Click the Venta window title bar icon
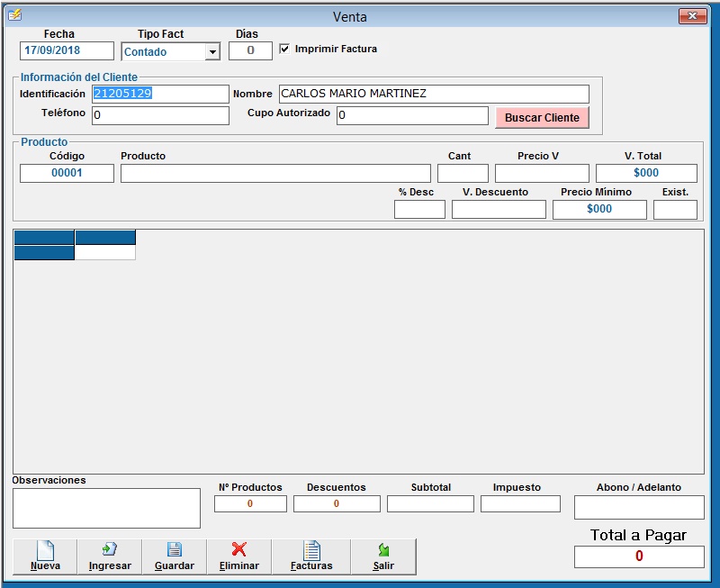Viewport: 720px width, 588px height. pyautogui.click(x=14, y=15)
